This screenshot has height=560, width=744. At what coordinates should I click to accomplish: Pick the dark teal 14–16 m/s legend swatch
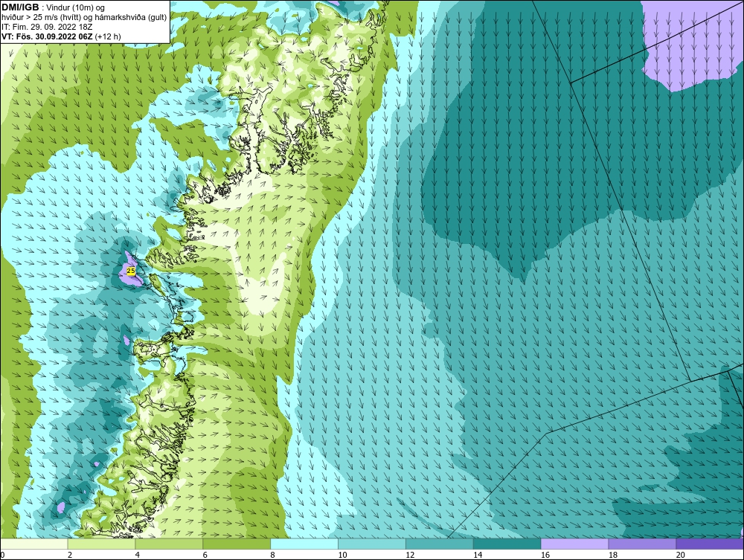click(x=507, y=544)
